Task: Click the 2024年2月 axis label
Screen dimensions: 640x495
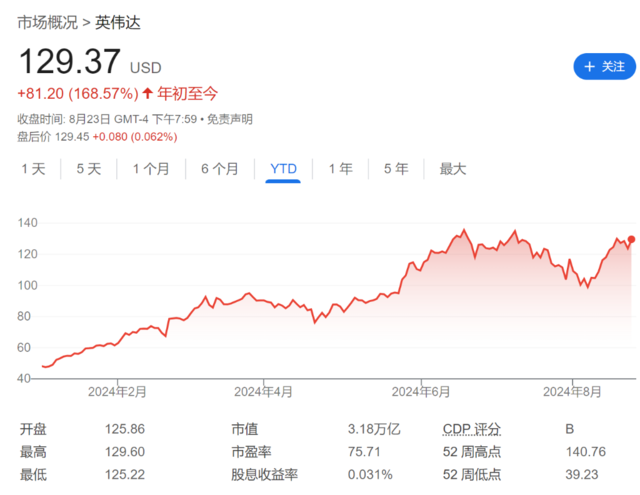Action: coord(117,392)
